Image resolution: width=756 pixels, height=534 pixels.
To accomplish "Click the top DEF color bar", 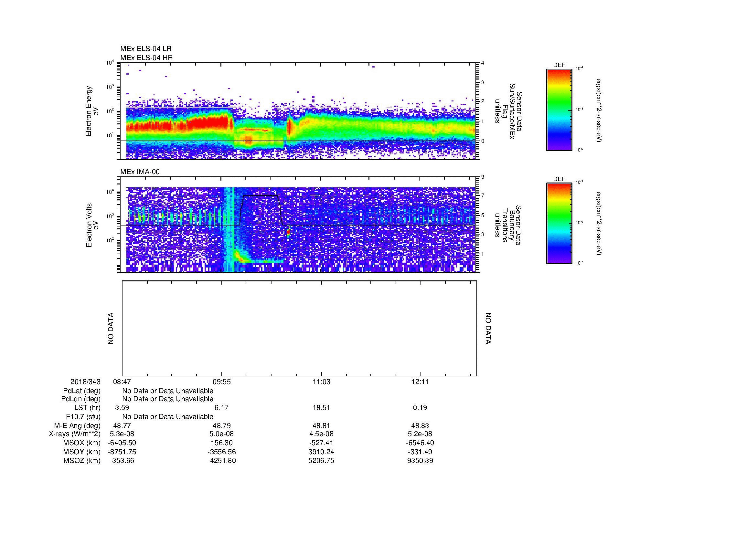I will [559, 110].
